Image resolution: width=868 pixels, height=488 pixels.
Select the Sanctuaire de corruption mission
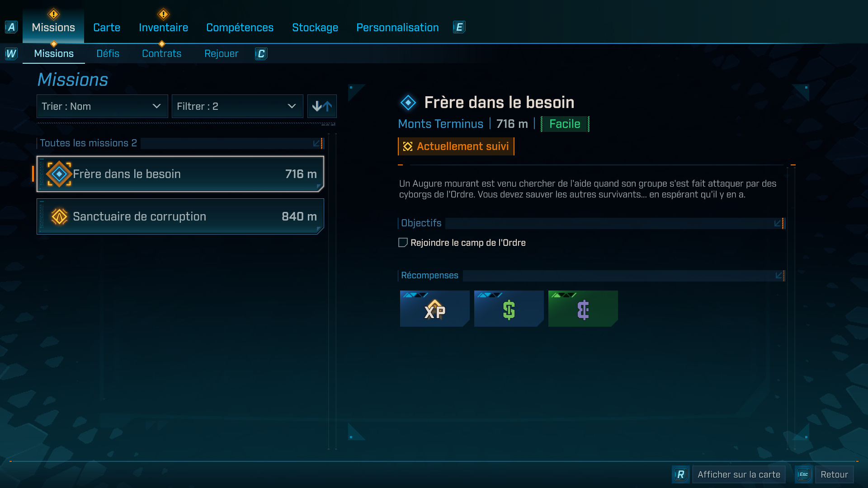180,216
